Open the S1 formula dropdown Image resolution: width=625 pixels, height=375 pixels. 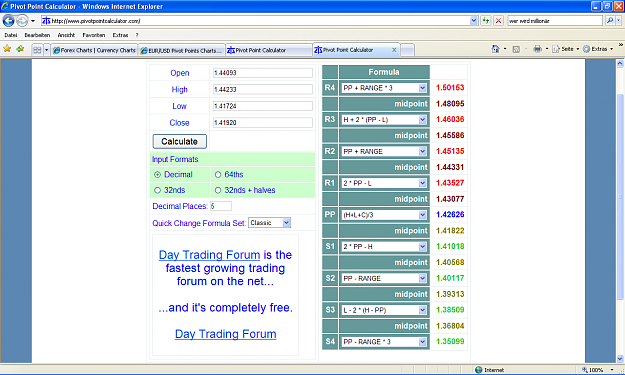384,247
